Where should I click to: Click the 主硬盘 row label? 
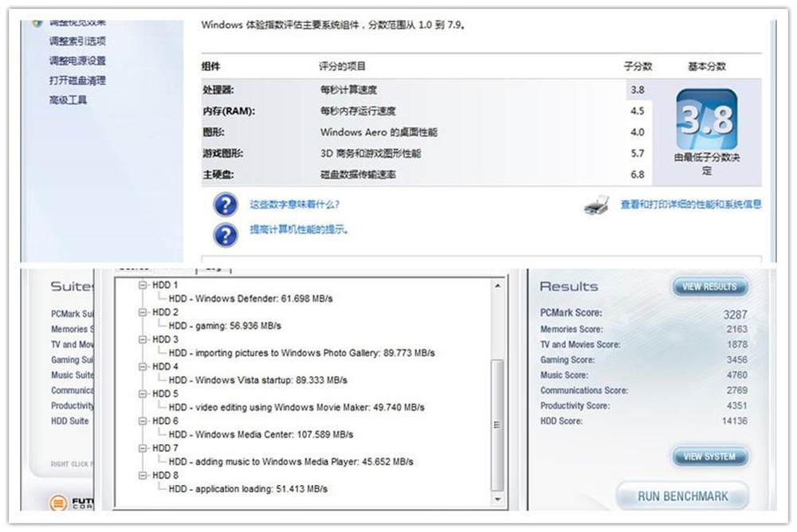tap(218, 174)
